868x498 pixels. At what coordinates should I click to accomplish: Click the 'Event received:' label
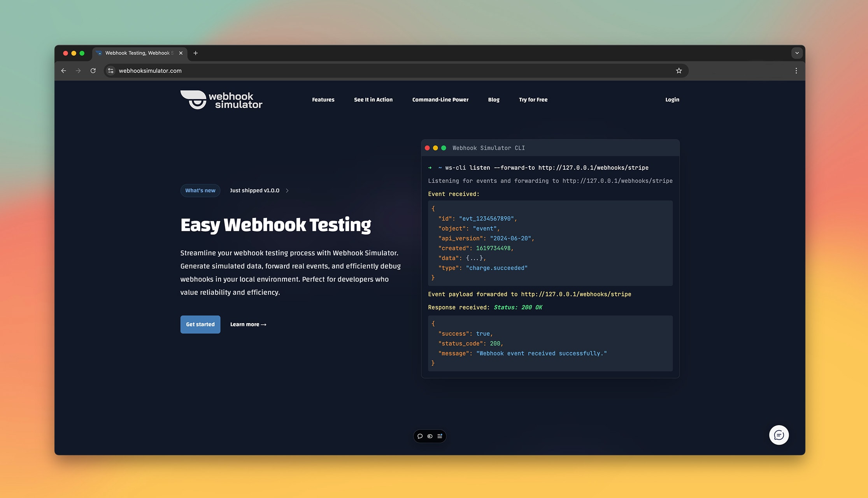[x=454, y=194]
